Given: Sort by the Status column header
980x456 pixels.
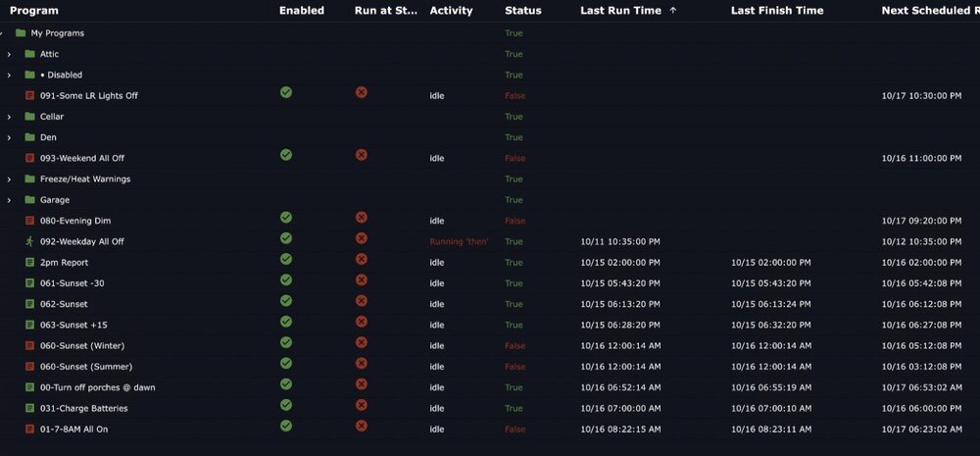Looking at the screenshot, I should pos(523,11).
